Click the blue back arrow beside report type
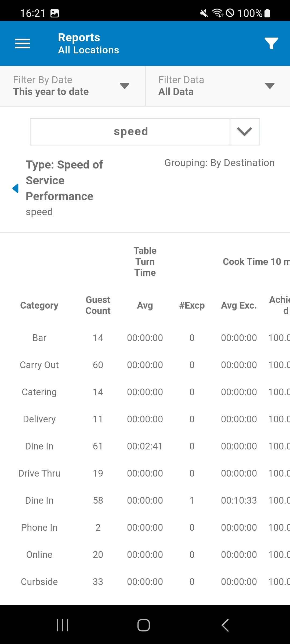Viewport: 290px width, 644px height. click(x=16, y=188)
